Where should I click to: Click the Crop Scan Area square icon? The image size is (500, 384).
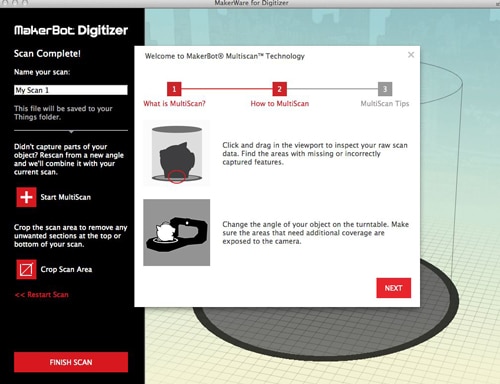26,269
